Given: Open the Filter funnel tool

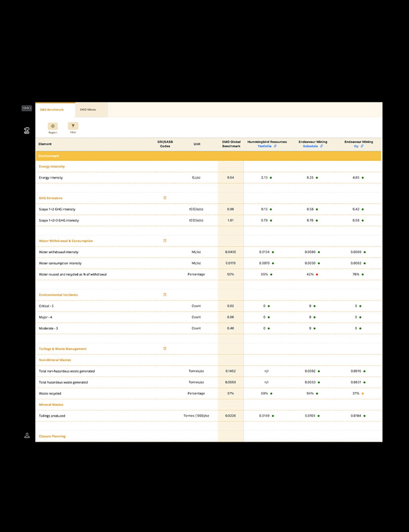Looking at the screenshot, I should (x=73, y=126).
